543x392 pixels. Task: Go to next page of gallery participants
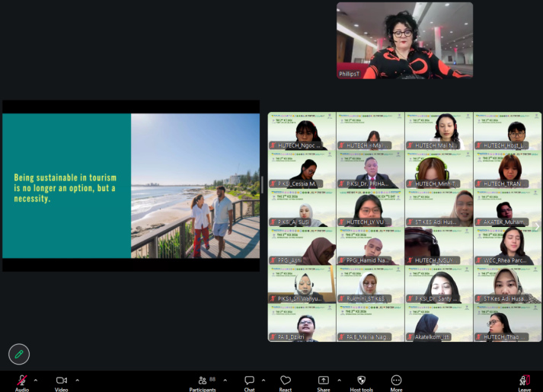click(x=538, y=227)
